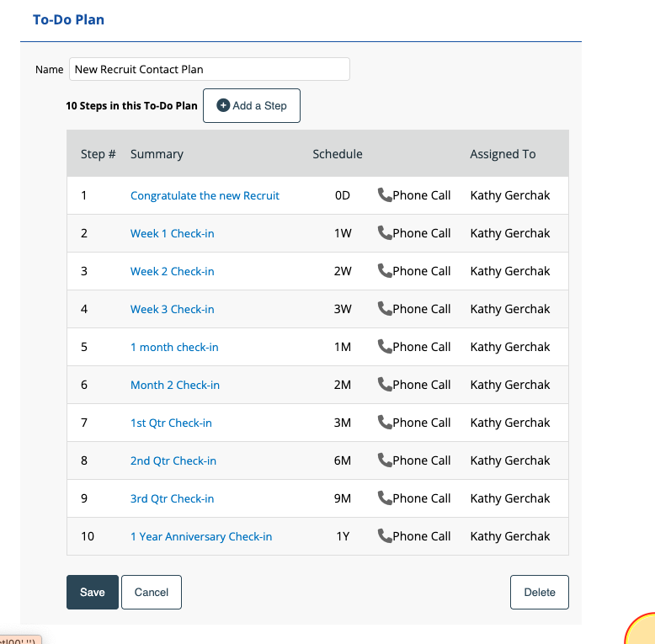This screenshot has height=644, width=655.
Task: Open the Congratulate the new Recruit step
Action: [x=205, y=196]
